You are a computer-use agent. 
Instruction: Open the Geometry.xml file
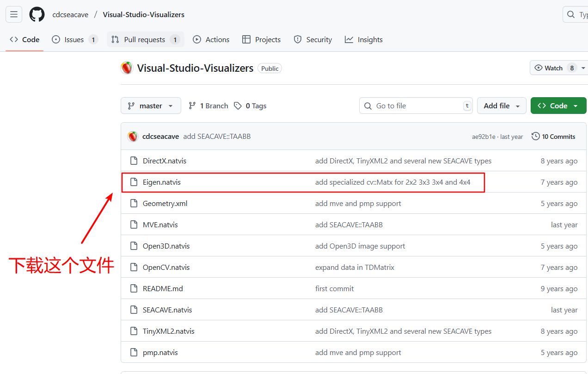click(x=165, y=204)
